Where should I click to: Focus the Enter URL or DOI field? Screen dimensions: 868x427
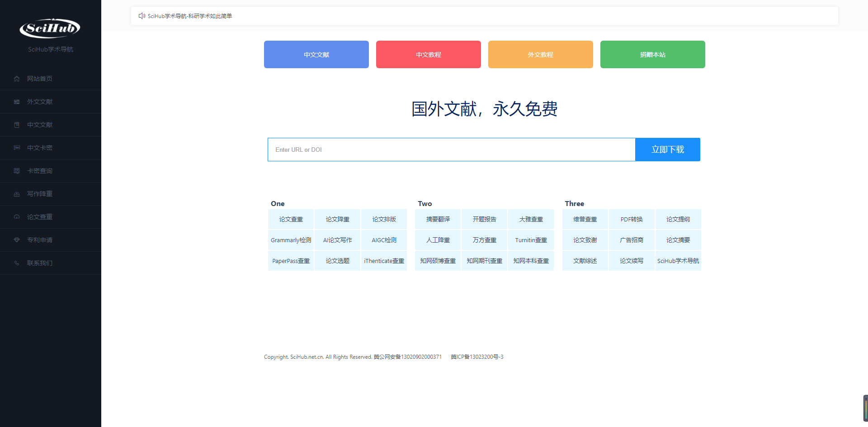click(452, 150)
